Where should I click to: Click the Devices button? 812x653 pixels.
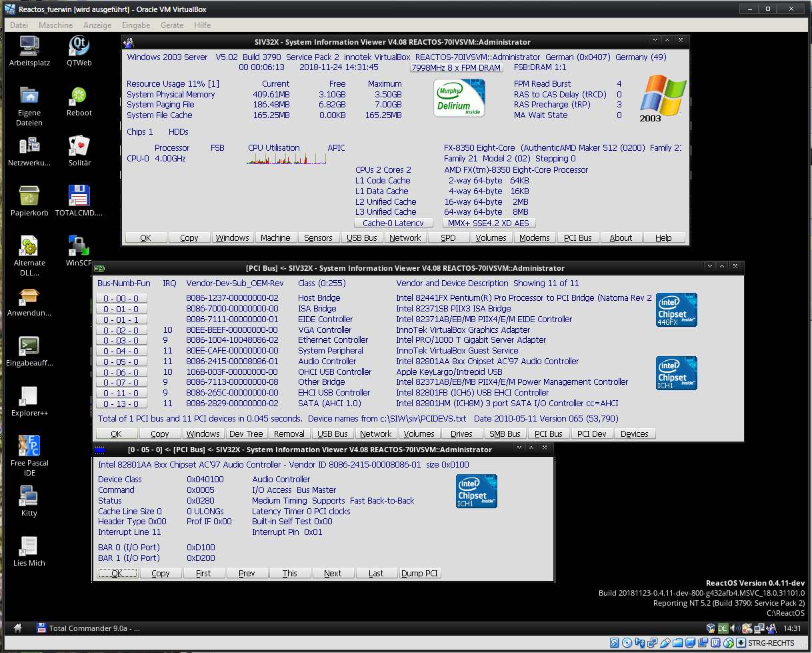point(634,434)
